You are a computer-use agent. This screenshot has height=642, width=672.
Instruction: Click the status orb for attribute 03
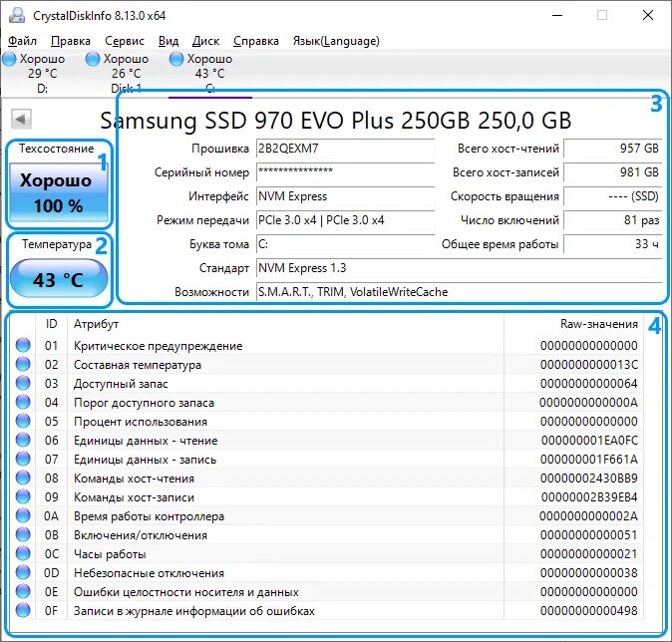click(x=23, y=383)
